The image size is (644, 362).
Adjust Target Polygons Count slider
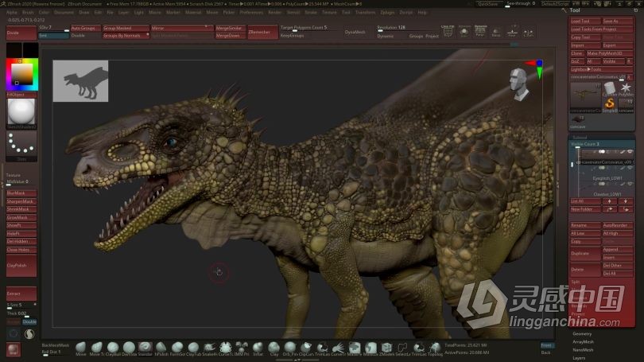(x=310, y=28)
